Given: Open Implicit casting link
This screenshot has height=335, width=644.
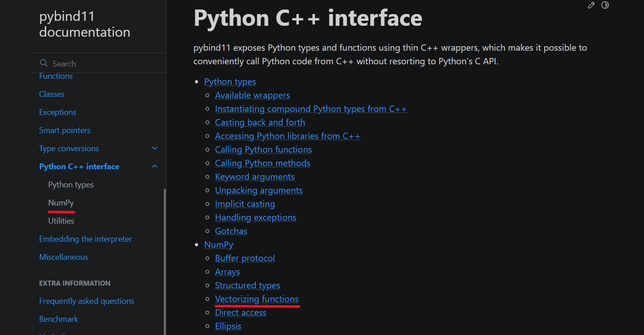Looking at the screenshot, I should coord(245,204).
